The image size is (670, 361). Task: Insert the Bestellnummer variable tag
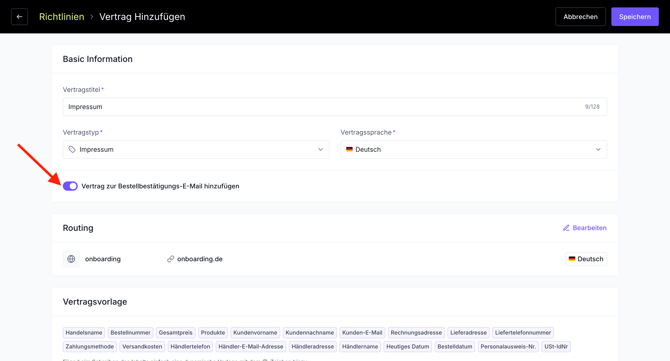pyautogui.click(x=130, y=333)
